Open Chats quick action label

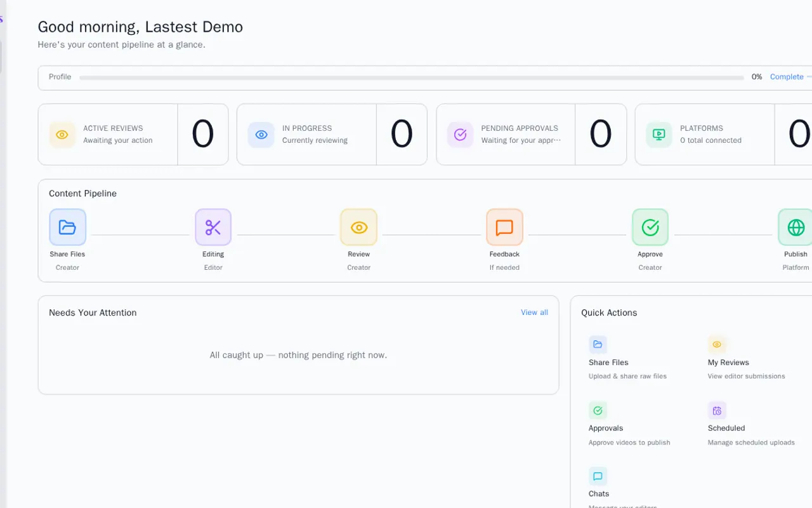(599, 494)
